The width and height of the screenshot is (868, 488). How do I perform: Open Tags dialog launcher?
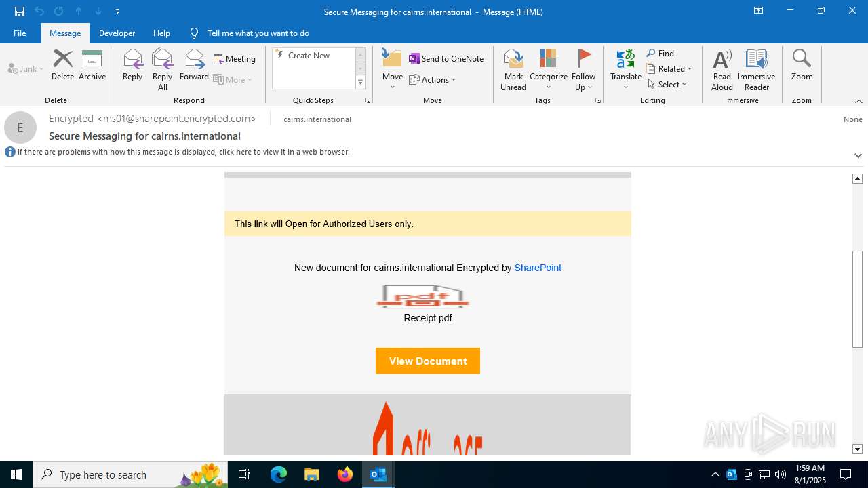click(x=598, y=100)
